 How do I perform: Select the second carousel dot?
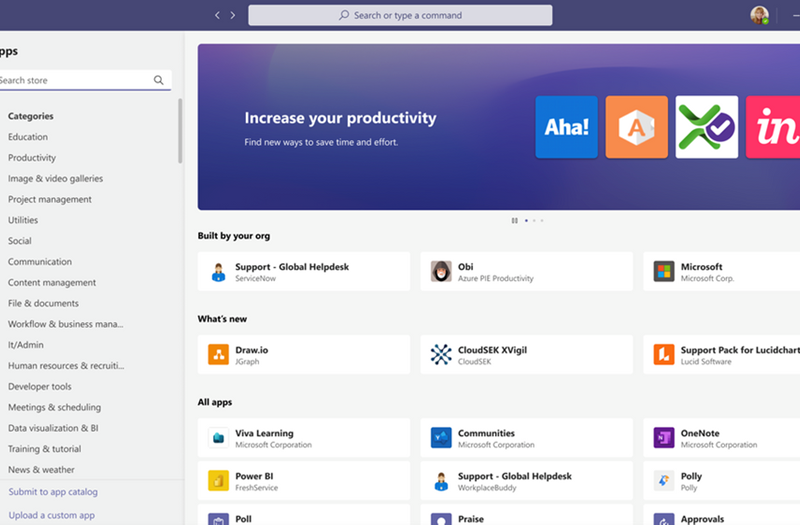[x=534, y=220]
